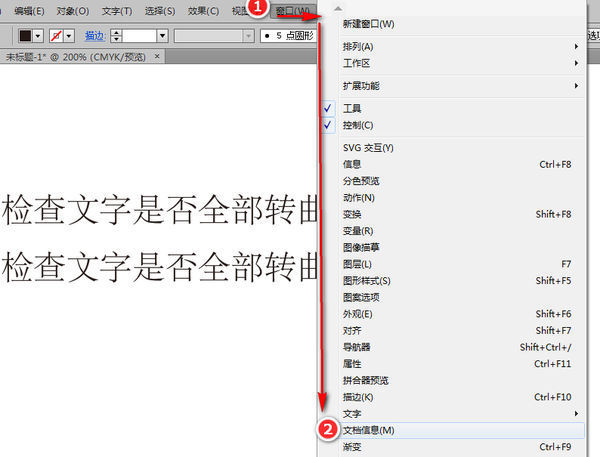Click the blue 描边 stroke link
600x457 pixels.
(96, 36)
